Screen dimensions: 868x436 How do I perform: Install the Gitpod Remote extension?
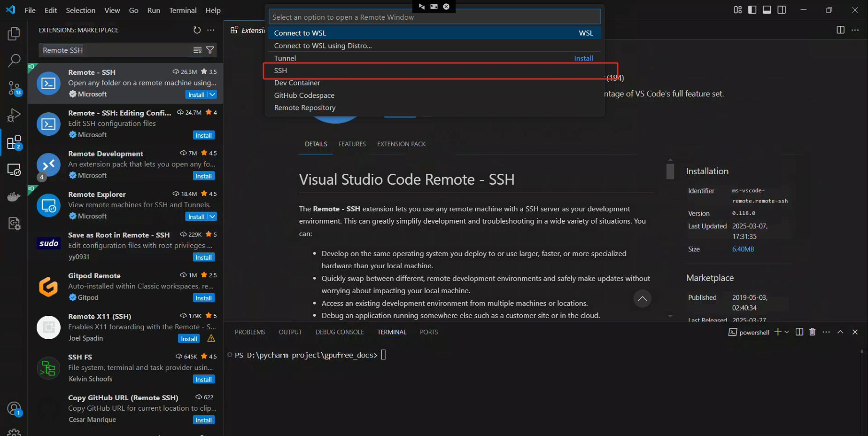click(204, 298)
